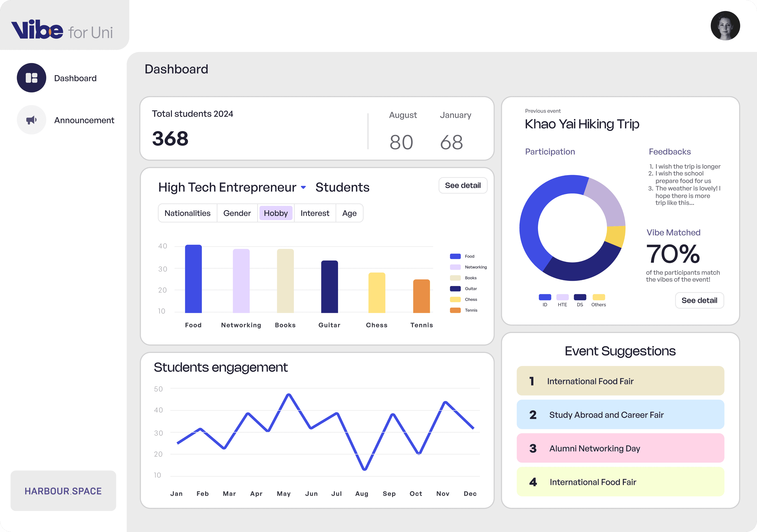Select the Study Abroad and Career Fair suggestion
The image size is (757, 532).
pyautogui.click(x=620, y=414)
